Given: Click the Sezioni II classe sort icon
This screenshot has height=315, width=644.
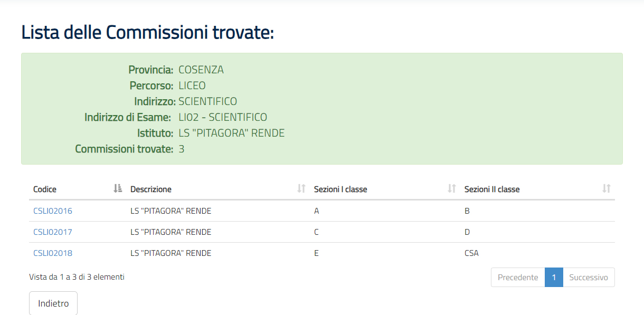Looking at the screenshot, I should (607, 188).
